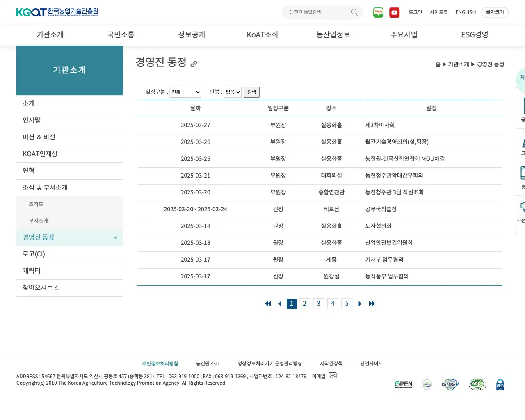This screenshot has width=525, height=420.
Task: Open 조직 및 부서소개 in the sidebar
Action: tap(70, 188)
